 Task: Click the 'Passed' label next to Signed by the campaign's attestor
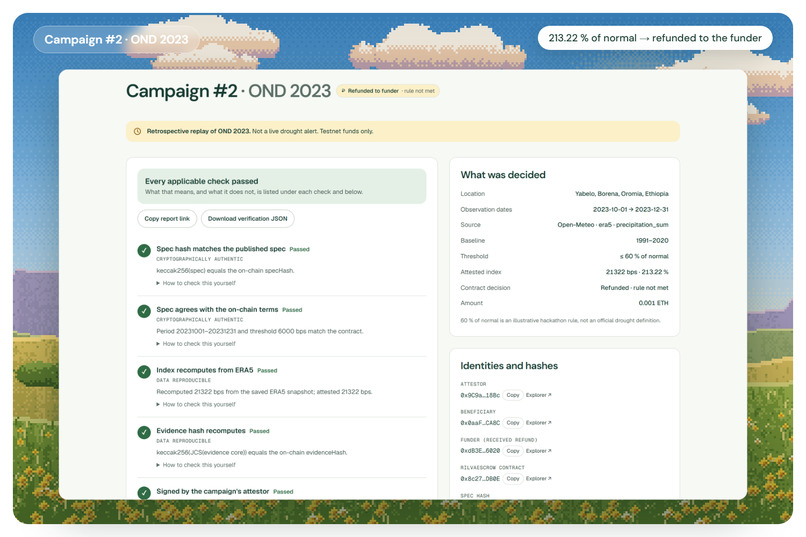[283, 492]
